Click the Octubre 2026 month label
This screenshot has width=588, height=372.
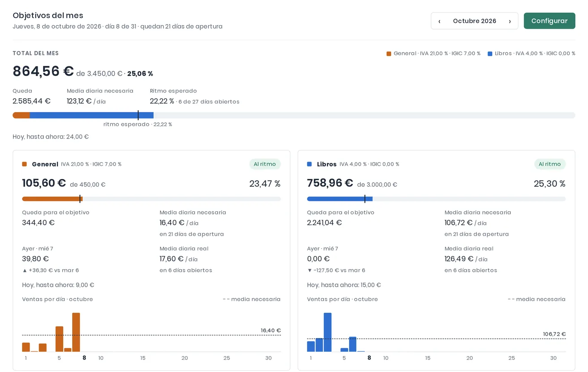pos(475,21)
